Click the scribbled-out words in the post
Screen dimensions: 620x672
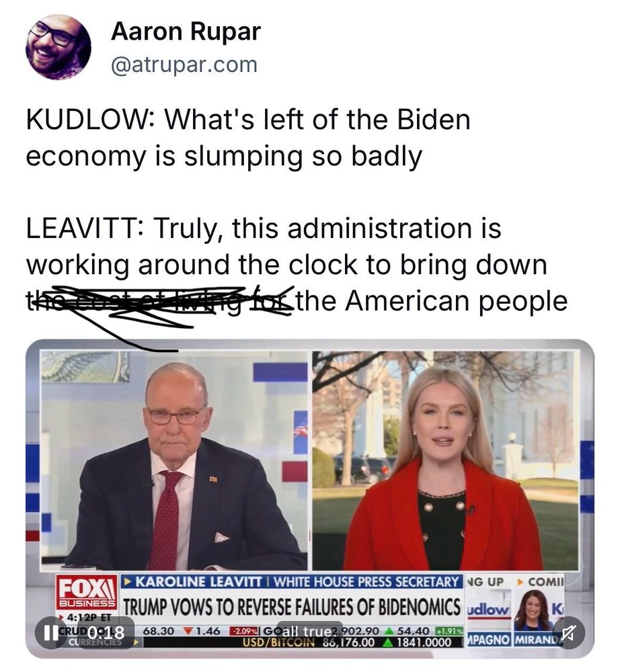[159, 300]
